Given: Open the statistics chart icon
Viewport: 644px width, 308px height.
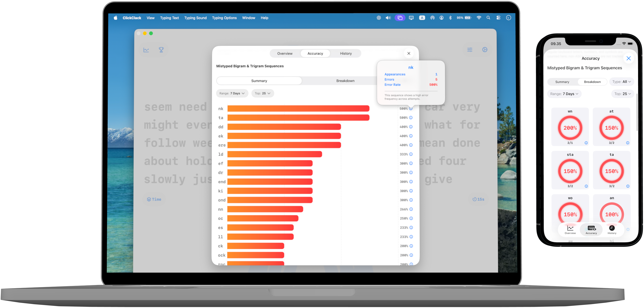Looking at the screenshot, I should point(146,50).
